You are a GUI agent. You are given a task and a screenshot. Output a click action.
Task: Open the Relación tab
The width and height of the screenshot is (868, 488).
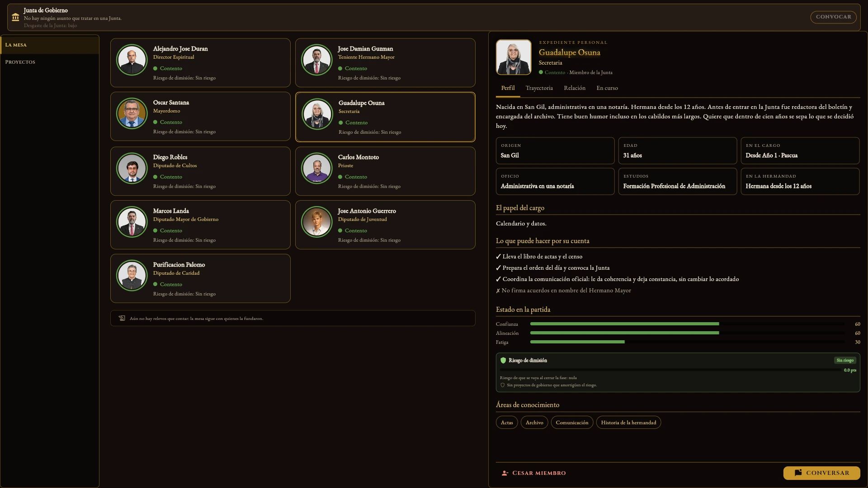click(x=574, y=88)
